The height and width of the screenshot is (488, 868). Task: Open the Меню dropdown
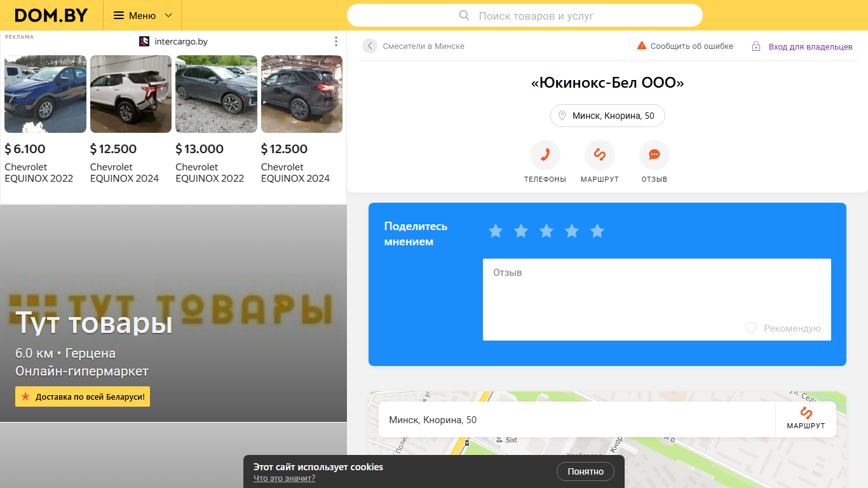click(x=142, y=15)
